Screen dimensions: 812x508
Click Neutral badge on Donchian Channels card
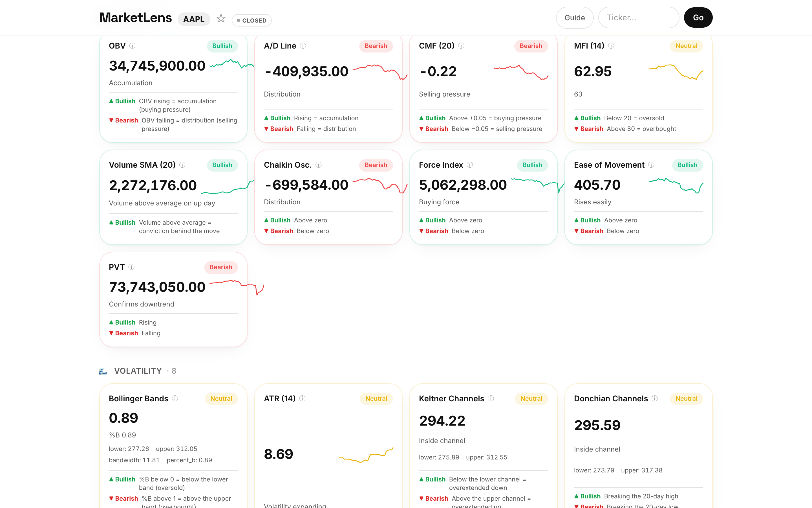tap(686, 398)
